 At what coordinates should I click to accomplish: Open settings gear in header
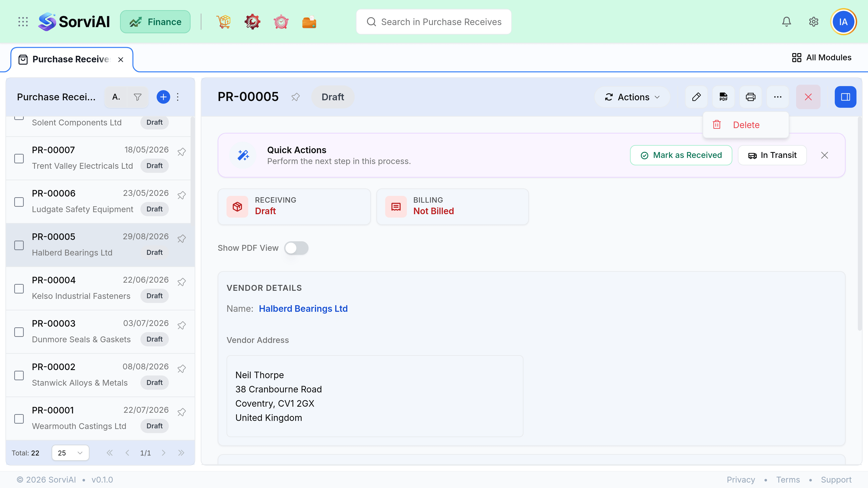[814, 22]
